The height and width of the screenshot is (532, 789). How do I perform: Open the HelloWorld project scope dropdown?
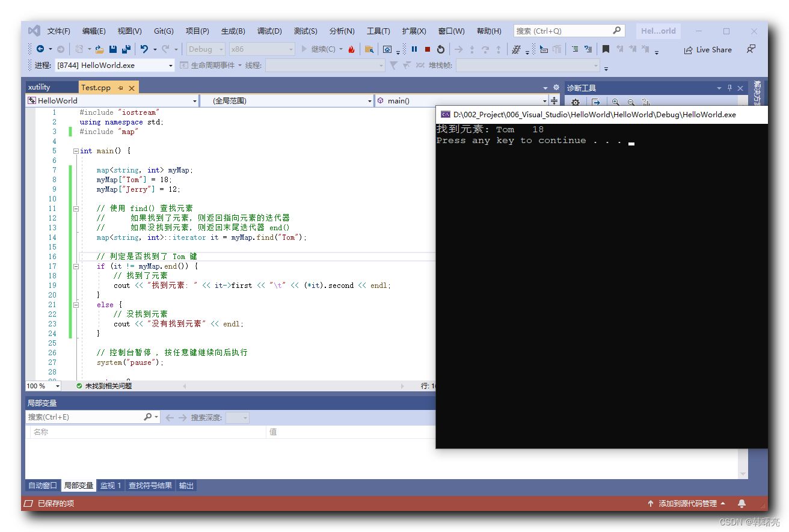click(112, 101)
